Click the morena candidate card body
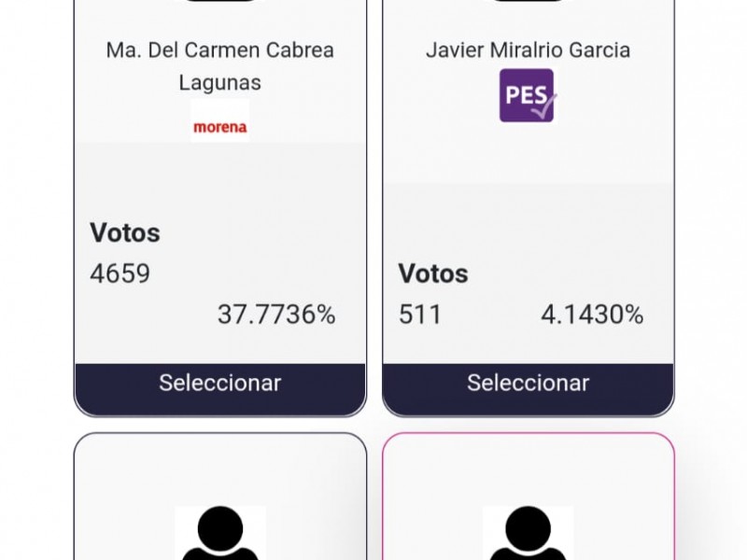The image size is (747, 560). click(220, 190)
